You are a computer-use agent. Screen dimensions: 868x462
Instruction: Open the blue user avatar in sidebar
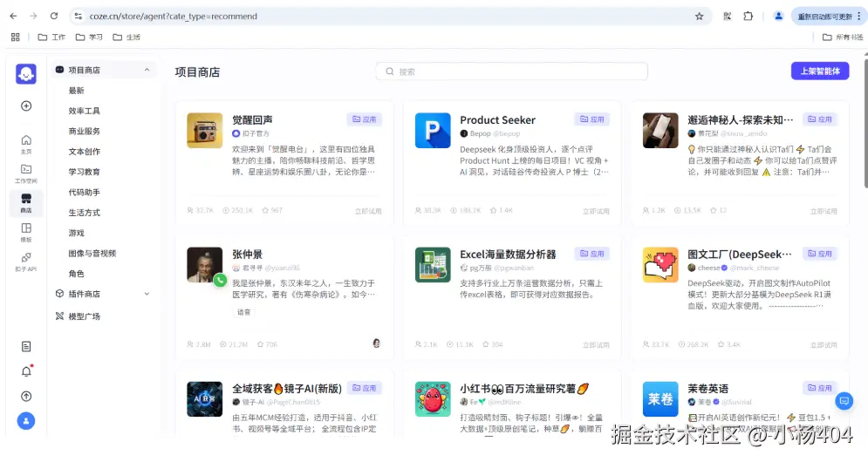[26, 422]
